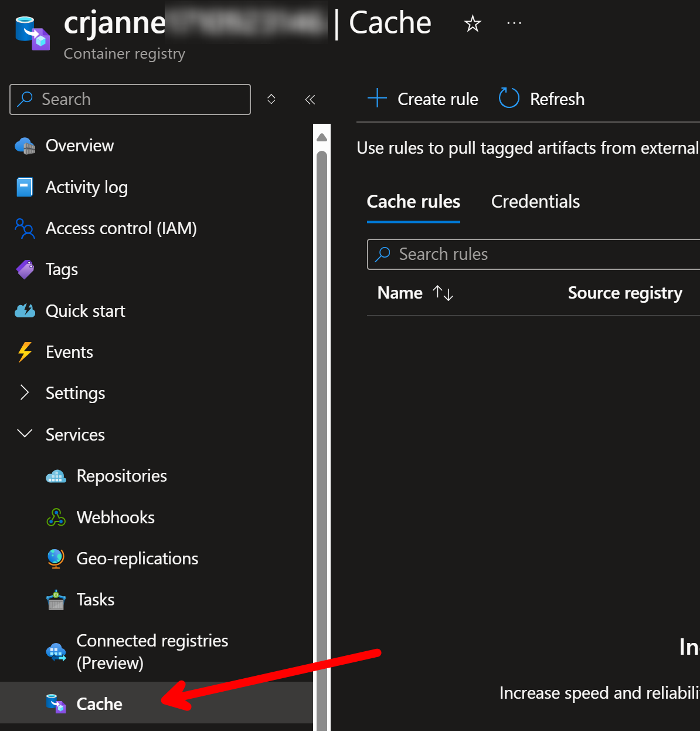Click the Events lightning bolt icon

pos(25,352)
